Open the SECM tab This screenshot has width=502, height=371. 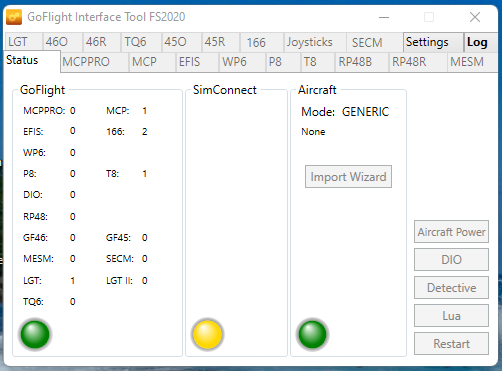tap(374, 42)
